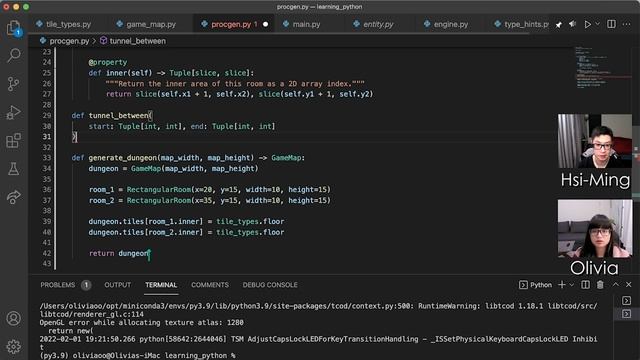The width and height of the screenshot is (640, 360).
Task: Click the Hsi-Ming webcam thumbnail
Action: [595, 141]
